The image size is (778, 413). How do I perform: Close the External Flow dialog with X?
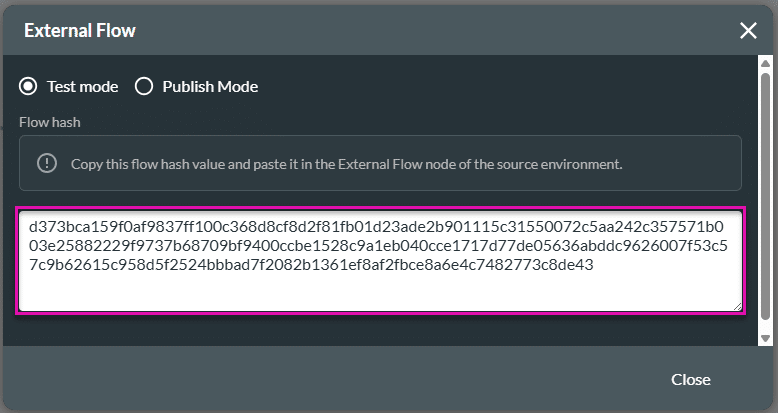[x=748, y=31]
